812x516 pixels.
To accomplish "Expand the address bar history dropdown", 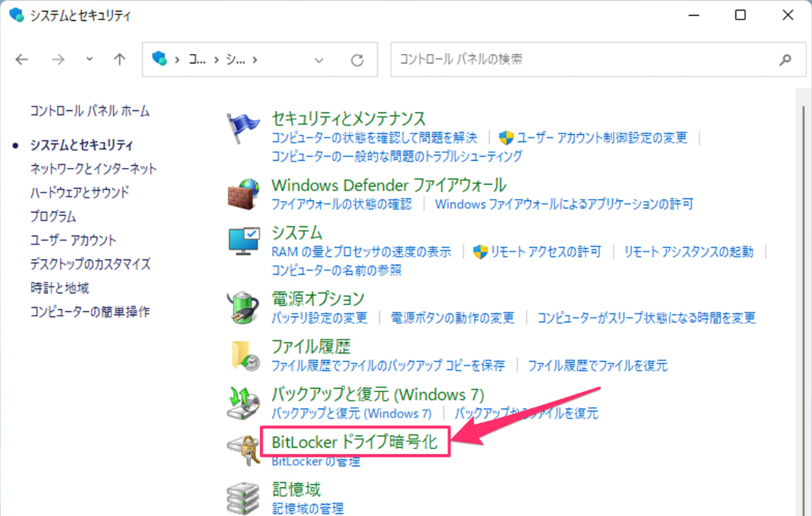I will click(x=319, y=60).
